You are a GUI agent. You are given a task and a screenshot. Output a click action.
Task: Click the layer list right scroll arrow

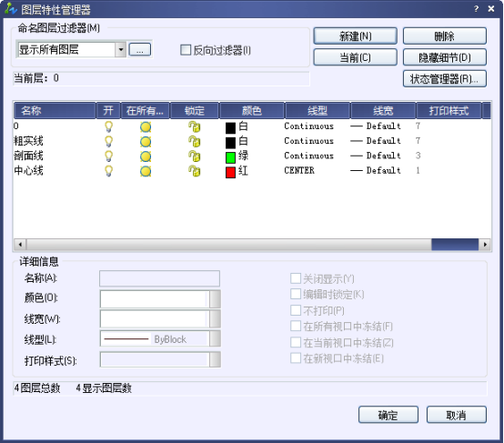485,245
